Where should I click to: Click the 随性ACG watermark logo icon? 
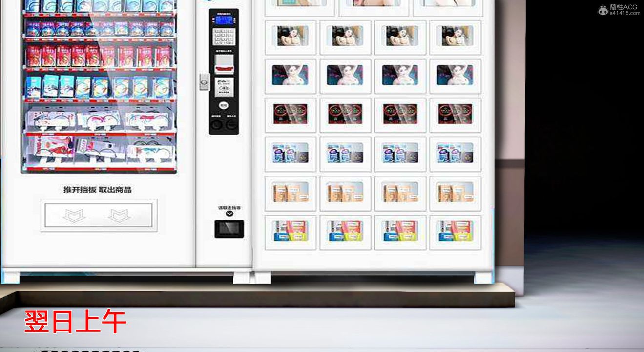[603, 10]
